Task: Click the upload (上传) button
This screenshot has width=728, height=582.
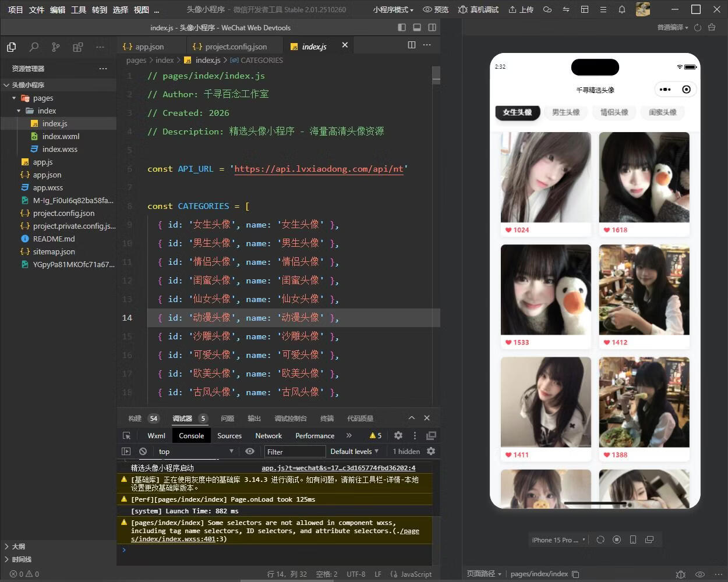Action: click(521, 9)
